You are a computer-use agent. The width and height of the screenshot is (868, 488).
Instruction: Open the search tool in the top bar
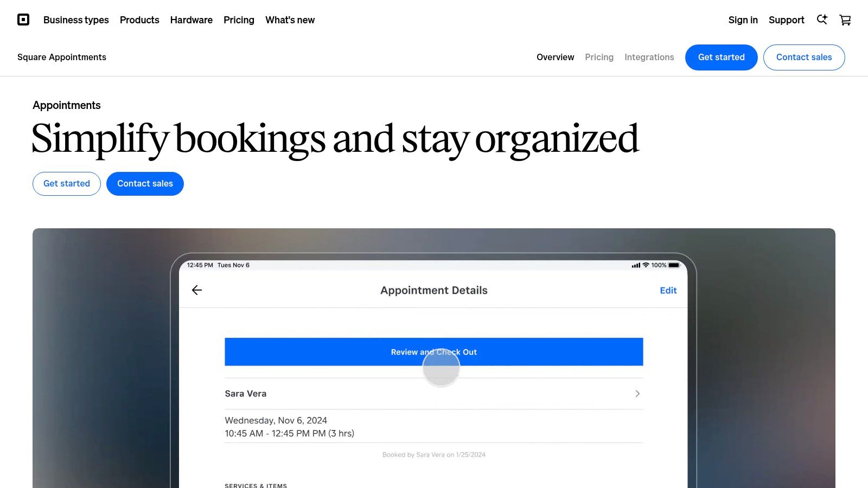point(822,20)
